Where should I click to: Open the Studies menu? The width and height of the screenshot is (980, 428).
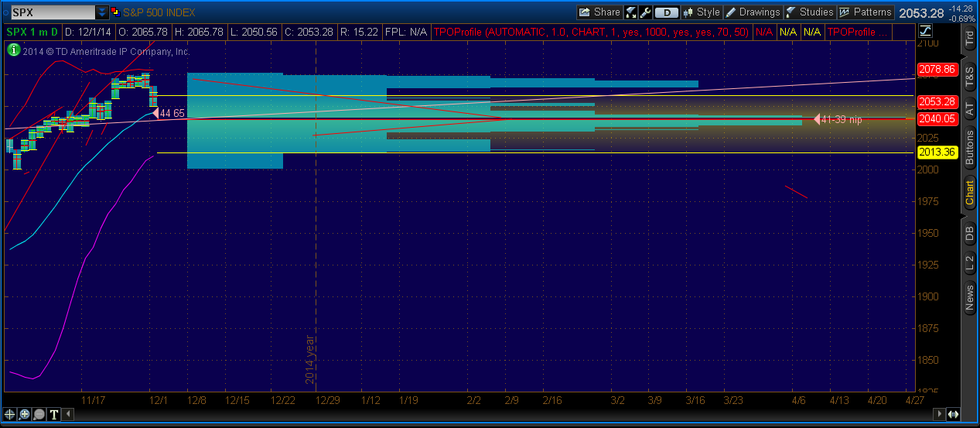click(810, 12)
